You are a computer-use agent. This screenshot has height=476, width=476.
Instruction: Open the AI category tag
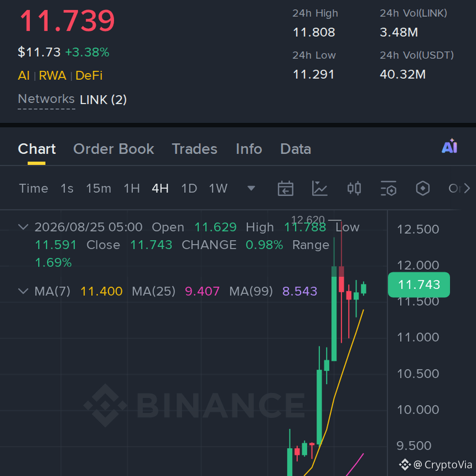point(24,76)
